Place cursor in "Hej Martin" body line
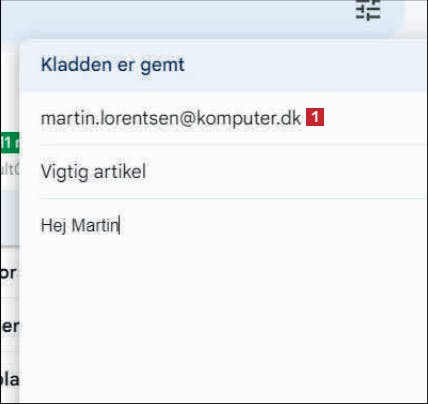 [x=80, y=225]
